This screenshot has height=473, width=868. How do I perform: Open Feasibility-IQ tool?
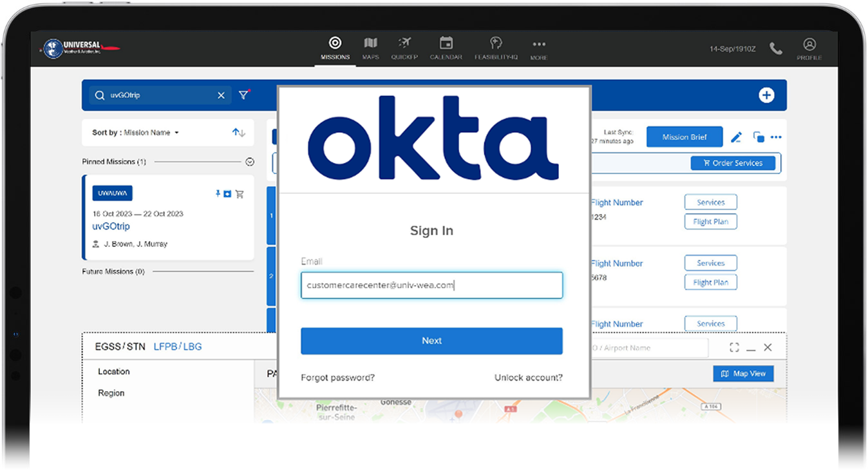(496, 44)
